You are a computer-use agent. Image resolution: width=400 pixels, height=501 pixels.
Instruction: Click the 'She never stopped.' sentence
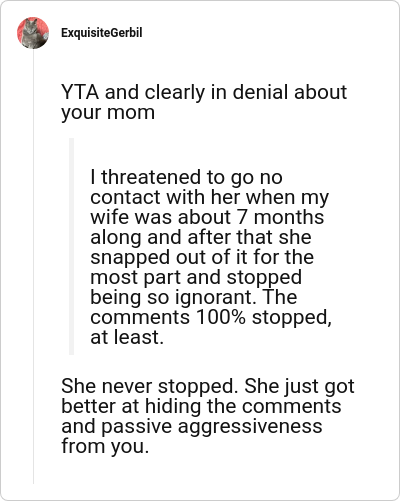(x=150, y=386)
